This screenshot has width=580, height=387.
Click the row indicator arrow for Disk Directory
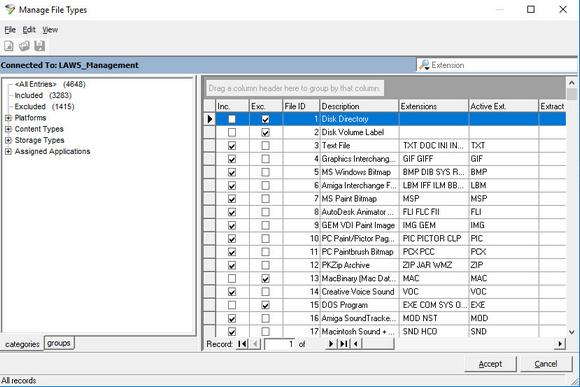(x=210, y=119)
